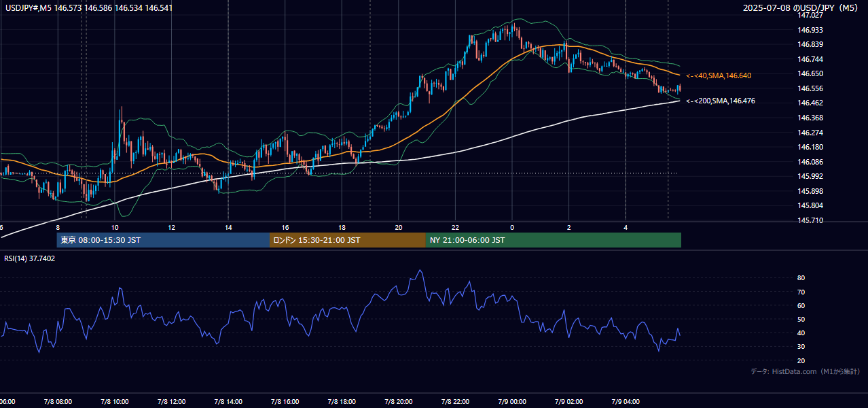868x408 pixels.
Task: Click RSI scale value 40
Action: point(801,333)
